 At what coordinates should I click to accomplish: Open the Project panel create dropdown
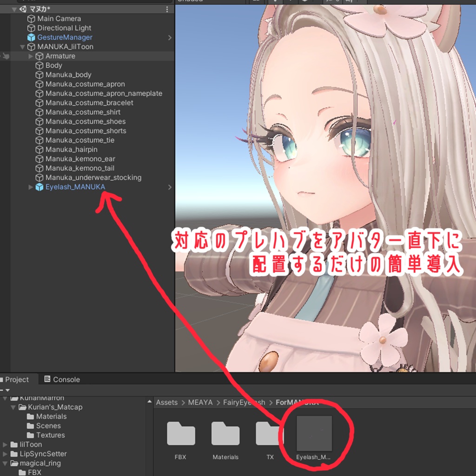pyautogui.click(x=5, y=390)
